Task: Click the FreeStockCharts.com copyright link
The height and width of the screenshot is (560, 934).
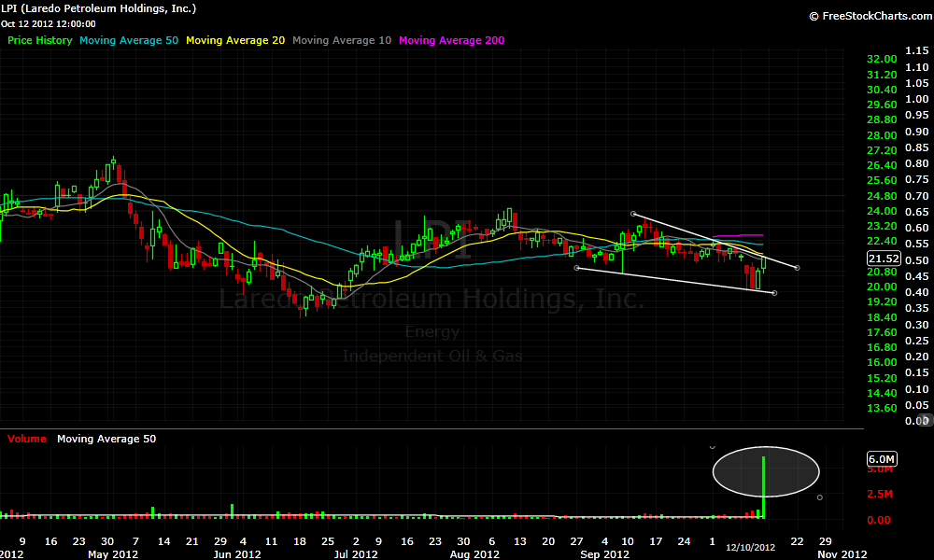Action: (x=867, y=16)
